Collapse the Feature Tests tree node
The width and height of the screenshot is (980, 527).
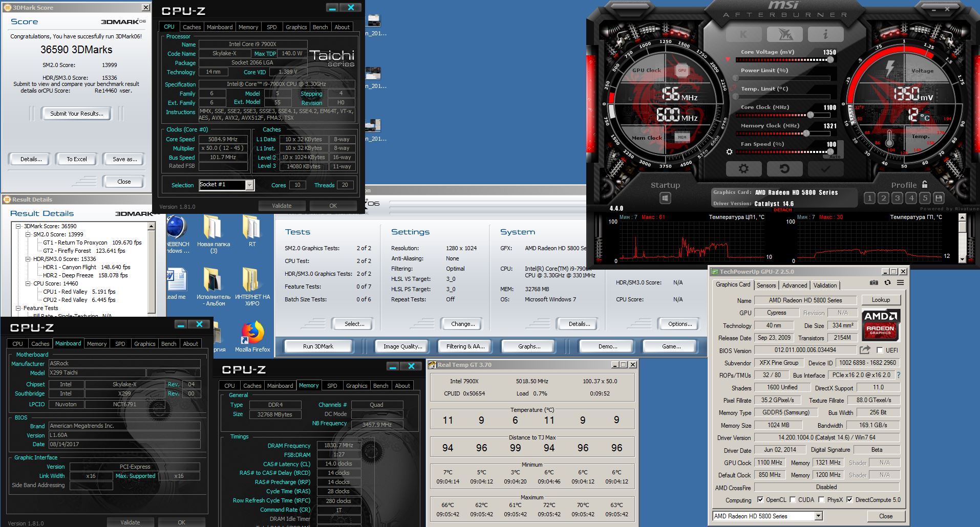18,308
